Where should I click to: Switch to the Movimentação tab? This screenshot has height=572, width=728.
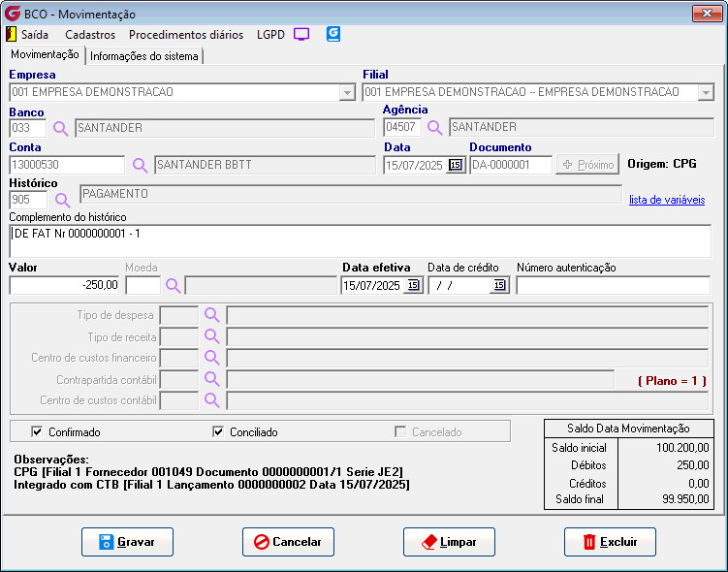tap(45, 54)
